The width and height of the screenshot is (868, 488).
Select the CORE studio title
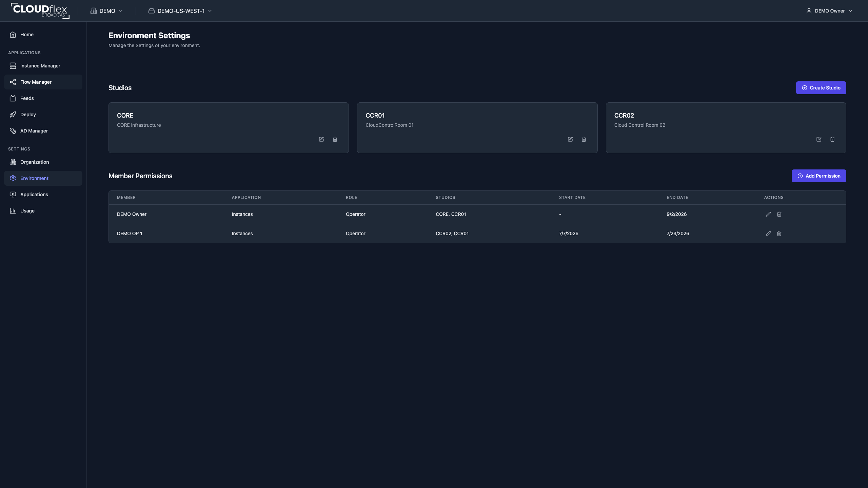click(125, 116)
